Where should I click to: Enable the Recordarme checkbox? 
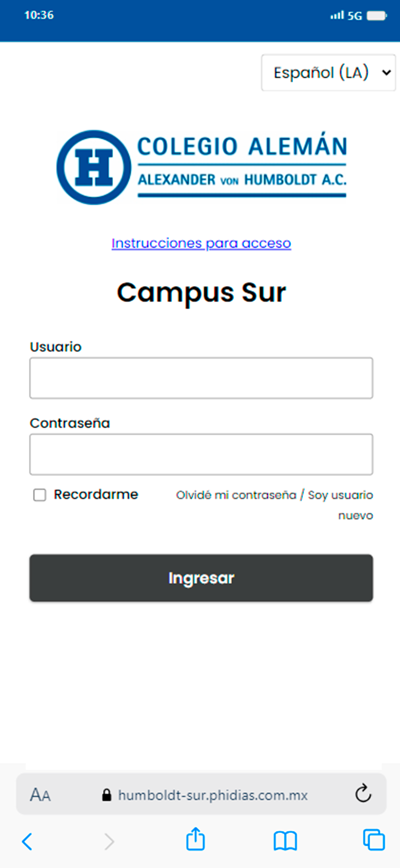point(39,495)
